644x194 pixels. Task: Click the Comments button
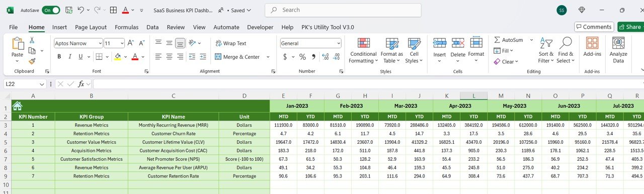[x=594, y=27]
